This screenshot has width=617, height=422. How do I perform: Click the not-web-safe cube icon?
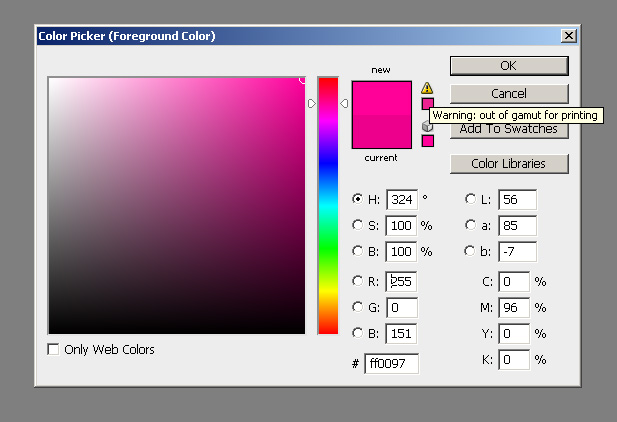point(427,126)
